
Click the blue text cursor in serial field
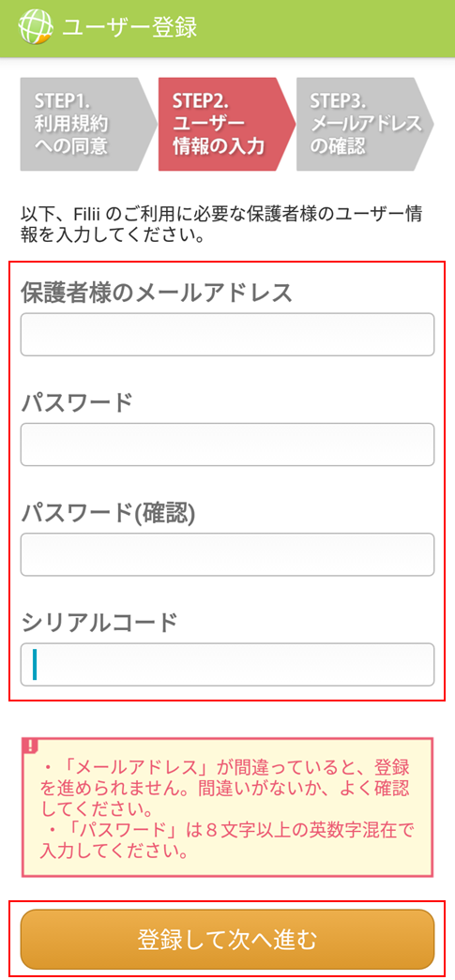coord(35,664)
